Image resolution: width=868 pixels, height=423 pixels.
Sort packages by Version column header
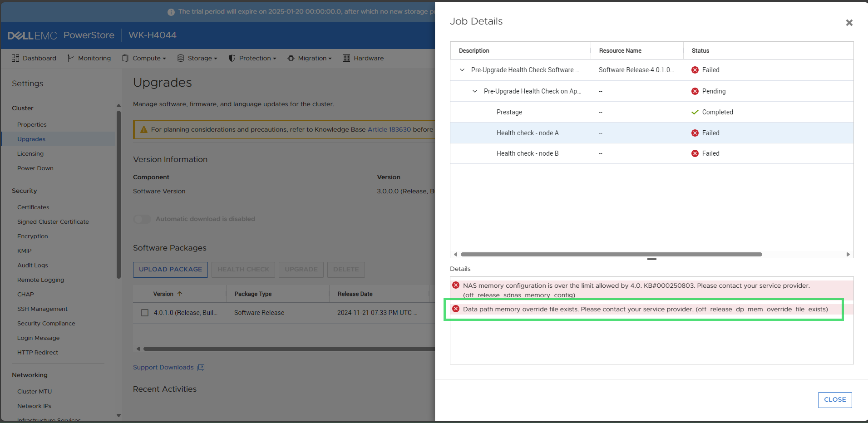[x=163, y=294]
